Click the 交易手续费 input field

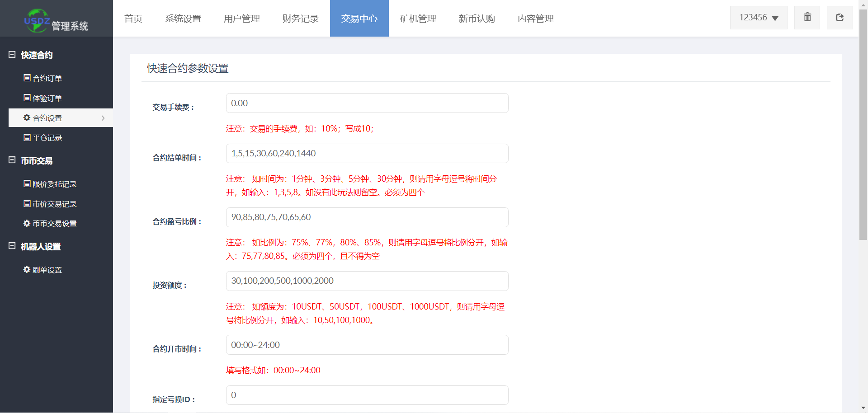(367, 103)
